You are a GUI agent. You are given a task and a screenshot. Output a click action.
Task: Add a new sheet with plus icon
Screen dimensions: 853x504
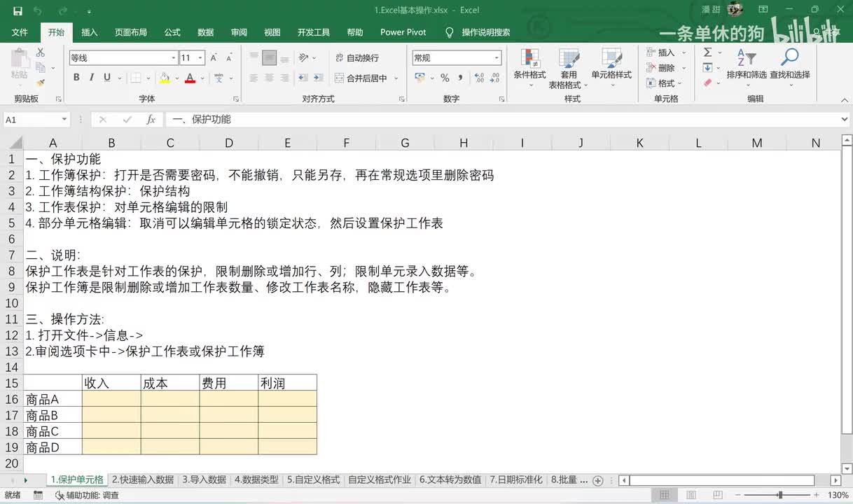(597, 480)
